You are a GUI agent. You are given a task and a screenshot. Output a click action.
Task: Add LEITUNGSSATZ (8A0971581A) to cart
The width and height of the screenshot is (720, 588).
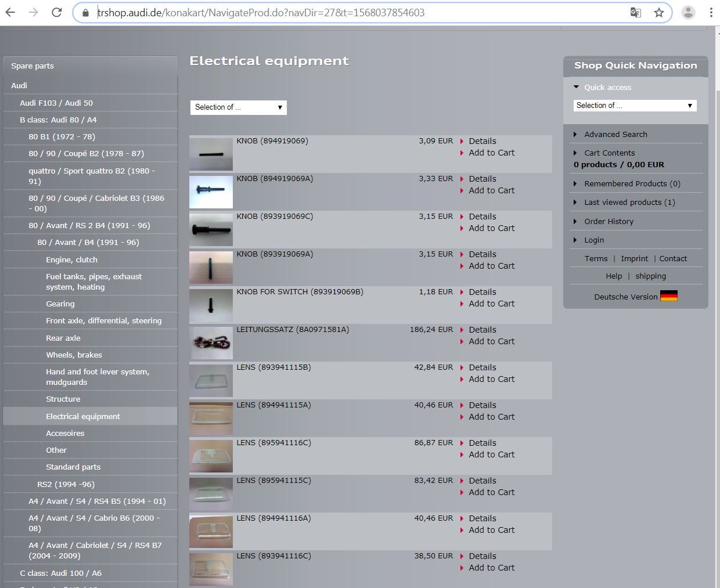[x=491, y=341]
